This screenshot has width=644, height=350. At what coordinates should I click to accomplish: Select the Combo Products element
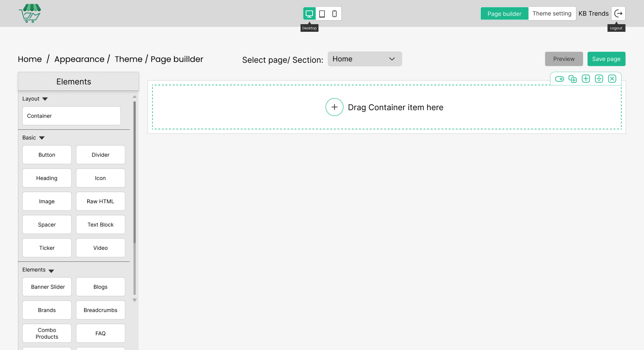point(47,333)
